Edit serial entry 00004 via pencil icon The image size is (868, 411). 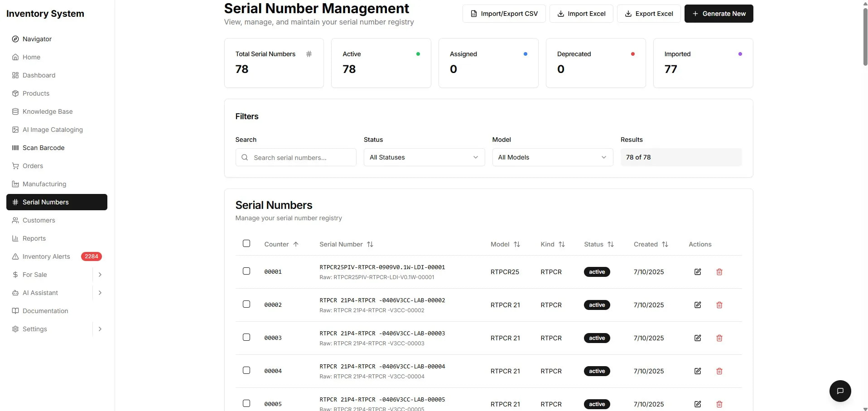(698, 371)
